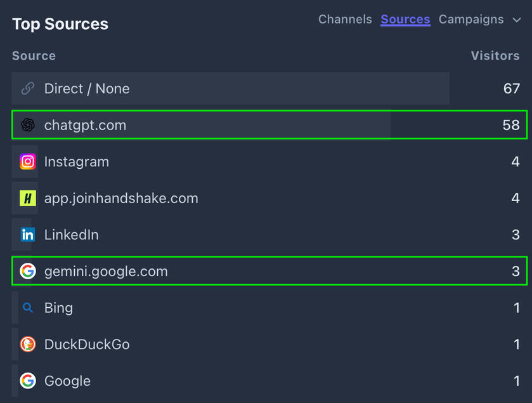Switch to the Channels tab
Image resolution: width=532 pixels, height=403 pixels.
click(x=345, y=20)
